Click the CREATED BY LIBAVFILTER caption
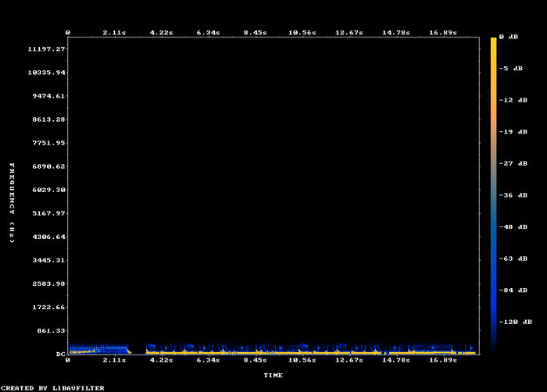 click(x=52, y=388)
